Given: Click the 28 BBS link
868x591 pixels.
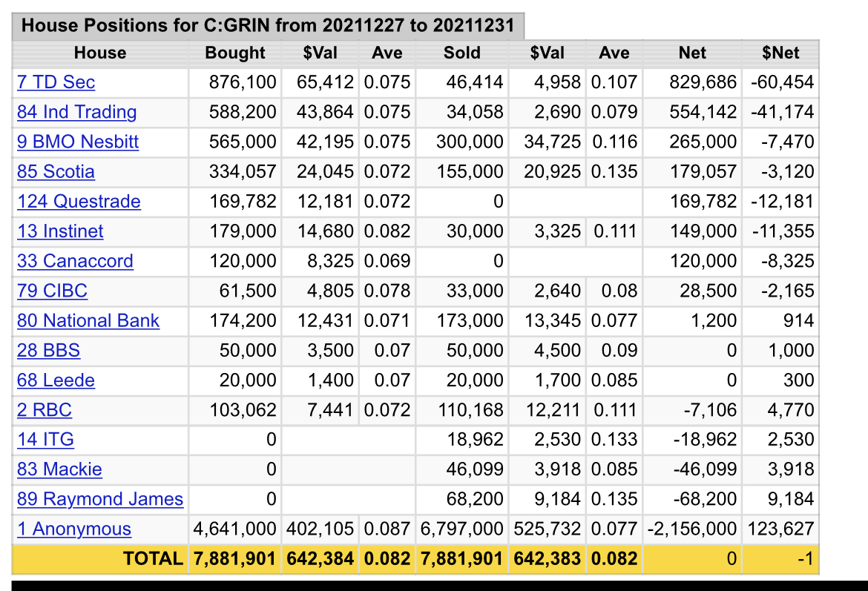Looking at the screenshot, I should pos(48,351).
